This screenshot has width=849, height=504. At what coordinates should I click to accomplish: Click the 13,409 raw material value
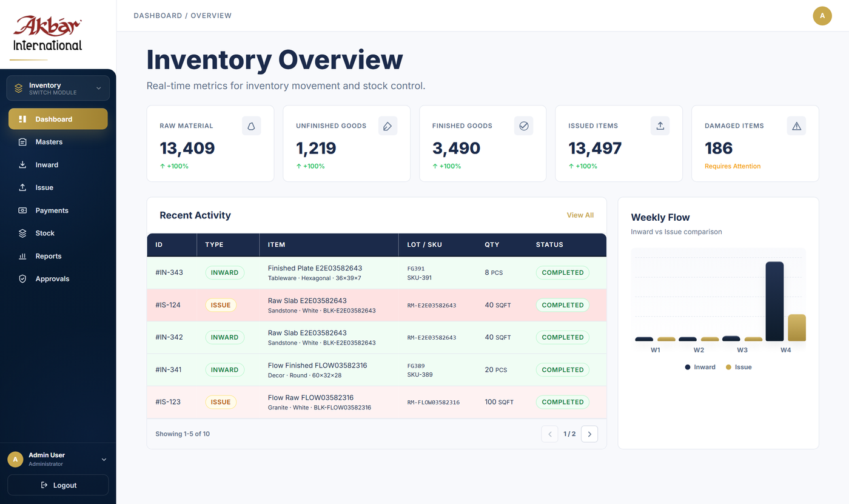pyautogui.click(x=187, y=148)
